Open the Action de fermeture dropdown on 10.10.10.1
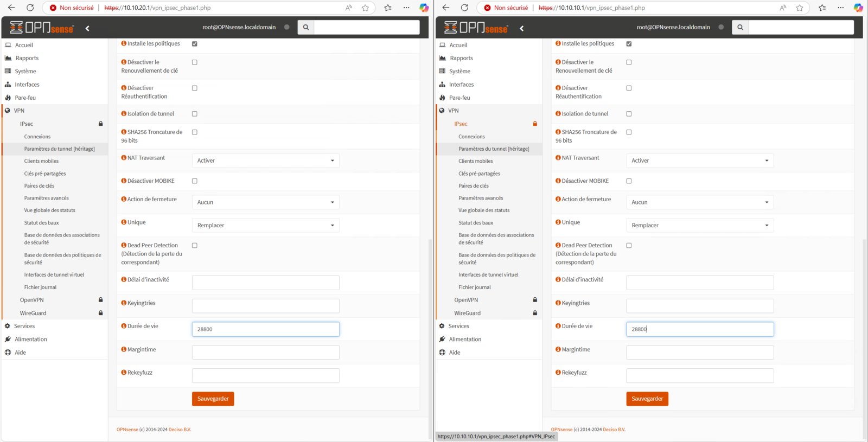The width and height of the screenshot is (868, 442). click(x=700, y=202)
